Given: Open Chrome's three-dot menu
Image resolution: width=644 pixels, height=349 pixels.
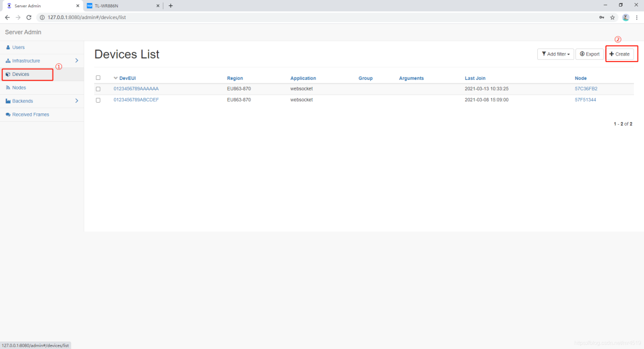Looking at the screenshot, I should click(x=637, y=17).
